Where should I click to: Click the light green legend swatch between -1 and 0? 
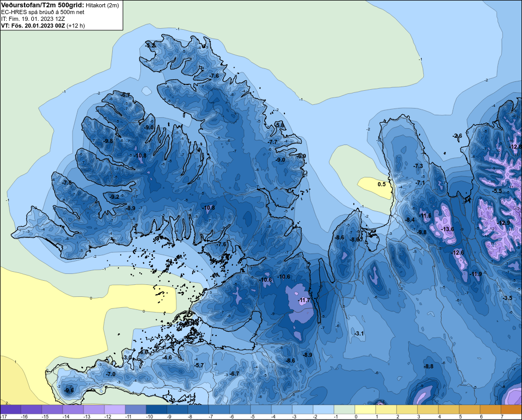[x=344, y=410]
